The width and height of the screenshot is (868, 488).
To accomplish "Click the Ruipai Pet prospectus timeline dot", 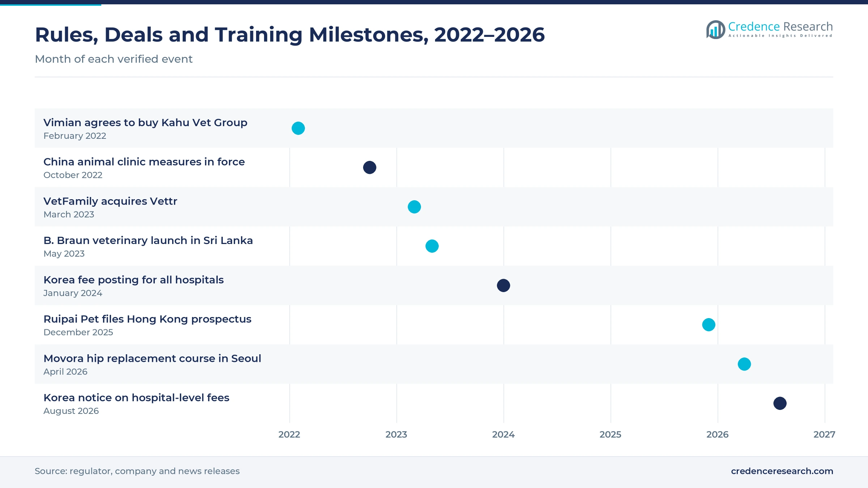I will pos(709,325).
